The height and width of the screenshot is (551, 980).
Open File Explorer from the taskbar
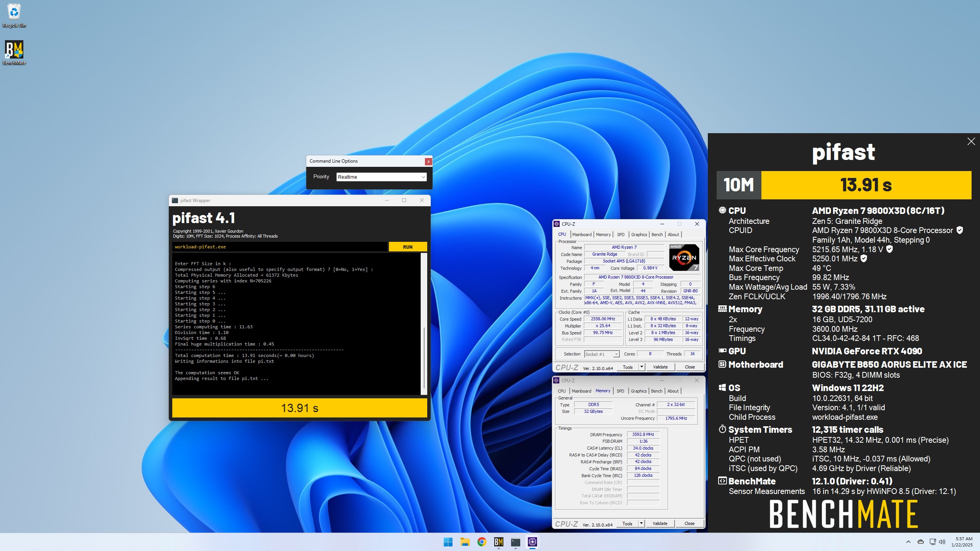(x=465, y=542)
